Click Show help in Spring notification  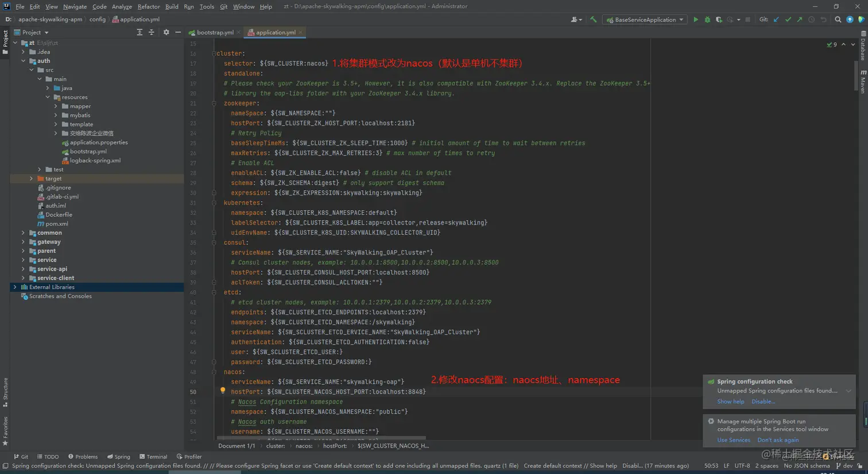[730, 402]
